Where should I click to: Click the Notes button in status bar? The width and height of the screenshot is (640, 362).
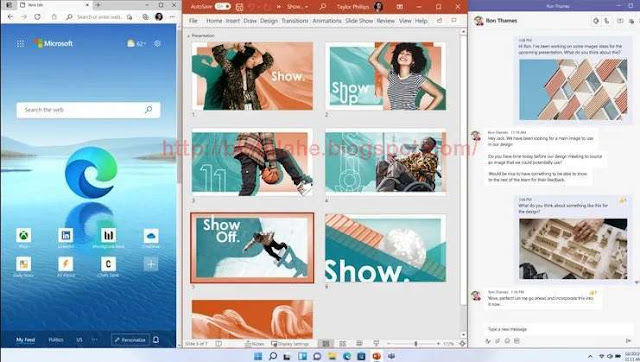click(254, 344)
